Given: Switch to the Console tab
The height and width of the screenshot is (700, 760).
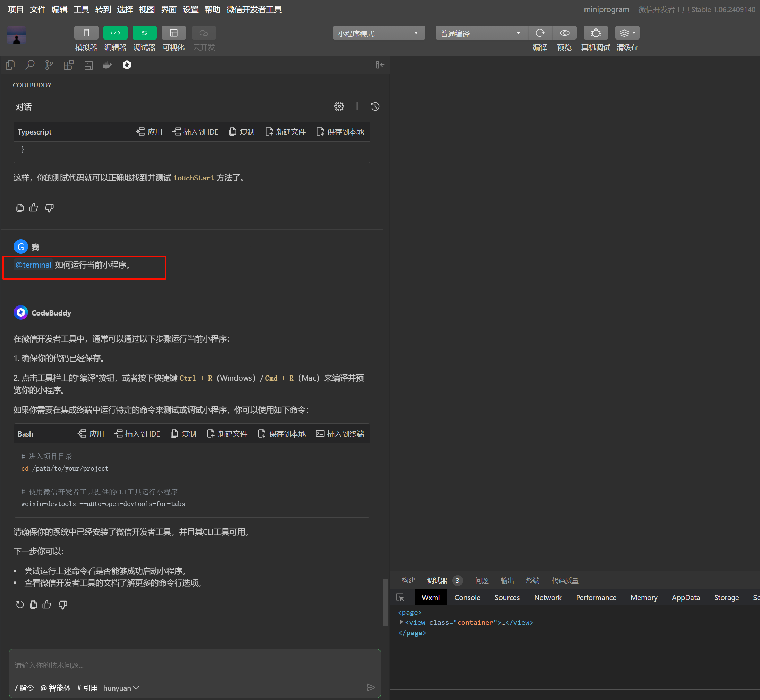Looking at the screenshot, I should (x=467, y=597).
